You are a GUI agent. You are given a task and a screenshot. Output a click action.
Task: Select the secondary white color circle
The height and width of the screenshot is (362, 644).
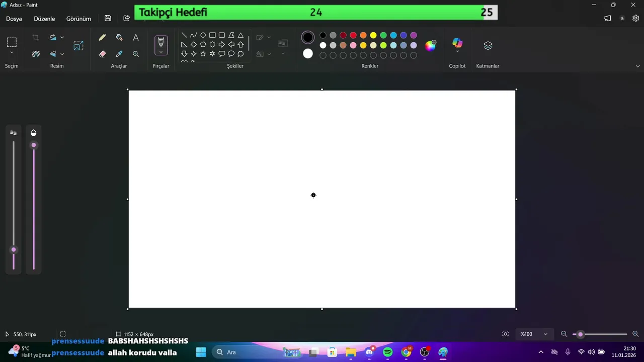308,54
